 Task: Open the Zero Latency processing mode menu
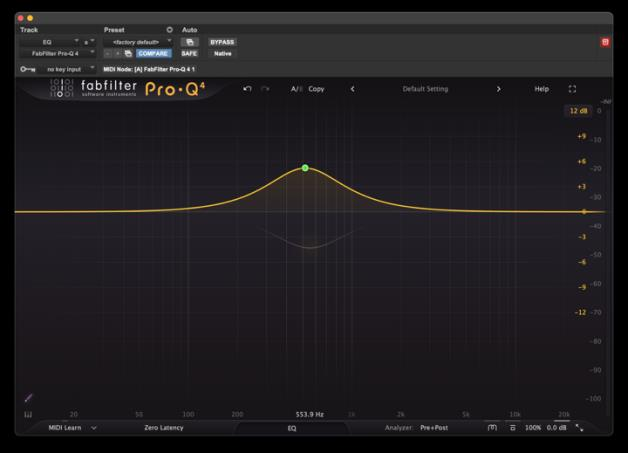(x=164, y=428)
